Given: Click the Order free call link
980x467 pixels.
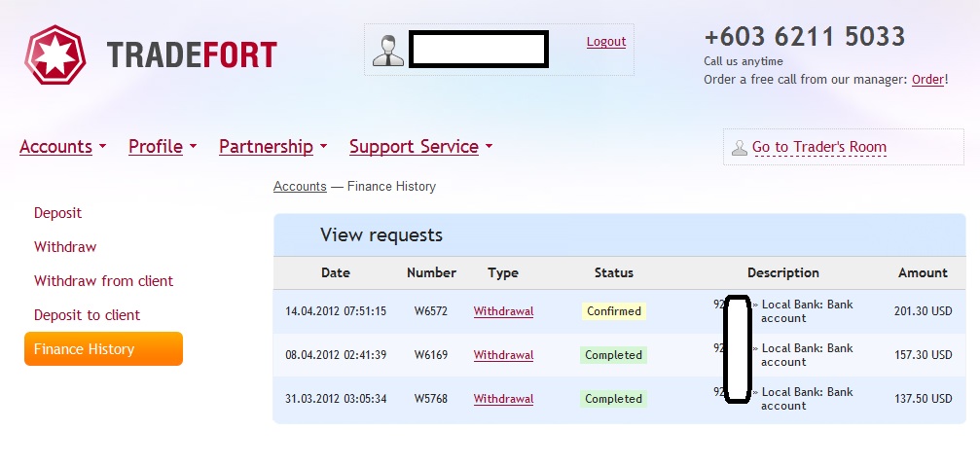Looking at the screenshot, I should [927, 80].
